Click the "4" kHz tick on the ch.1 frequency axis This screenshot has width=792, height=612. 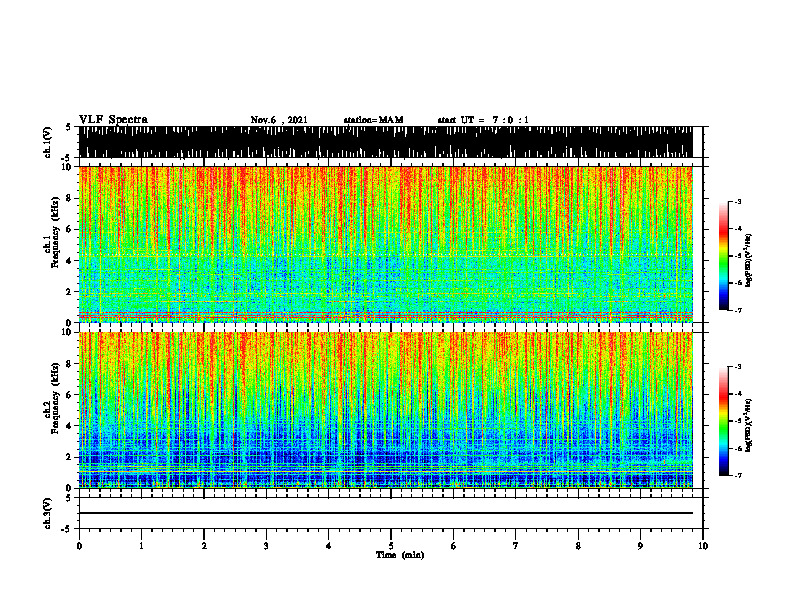coord(69,261)
